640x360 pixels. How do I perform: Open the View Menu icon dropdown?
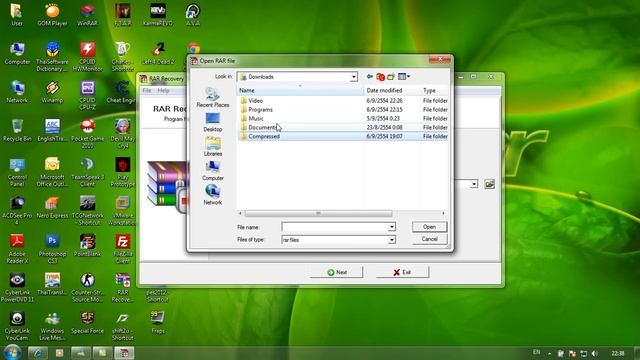[404, 76]
